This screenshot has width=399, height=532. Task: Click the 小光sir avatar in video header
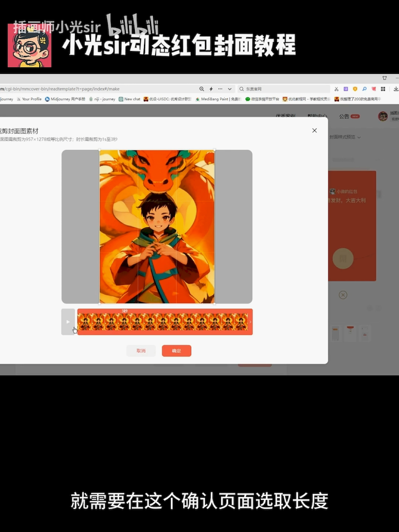tap(30, 46)
